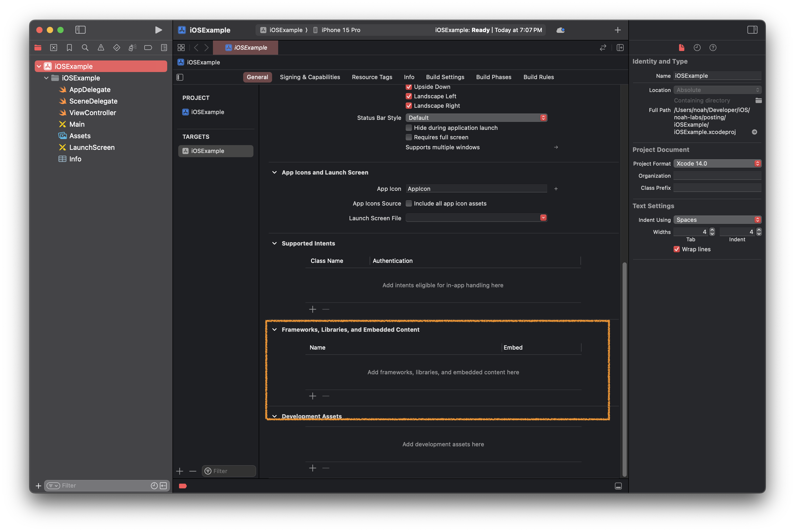This screenshot has height=532, width=795.
Task: Click the editor options swap icon
Action: [603, 48]
